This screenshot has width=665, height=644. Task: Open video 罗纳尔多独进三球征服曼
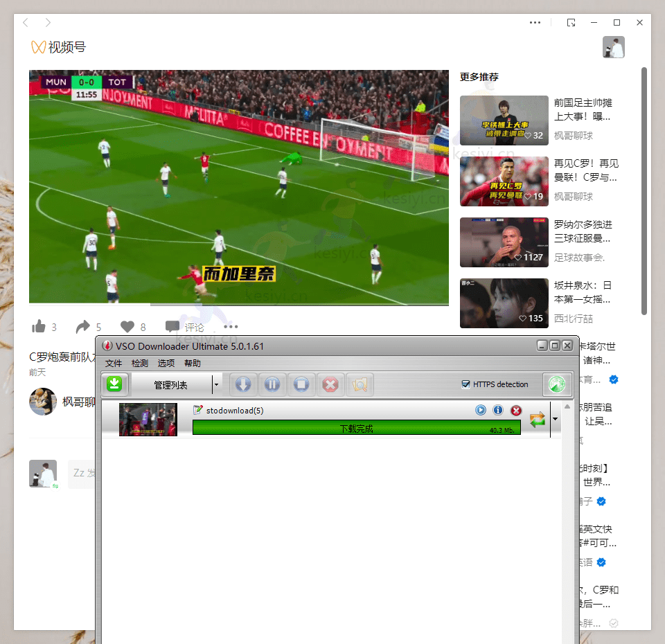pos(583,231)
